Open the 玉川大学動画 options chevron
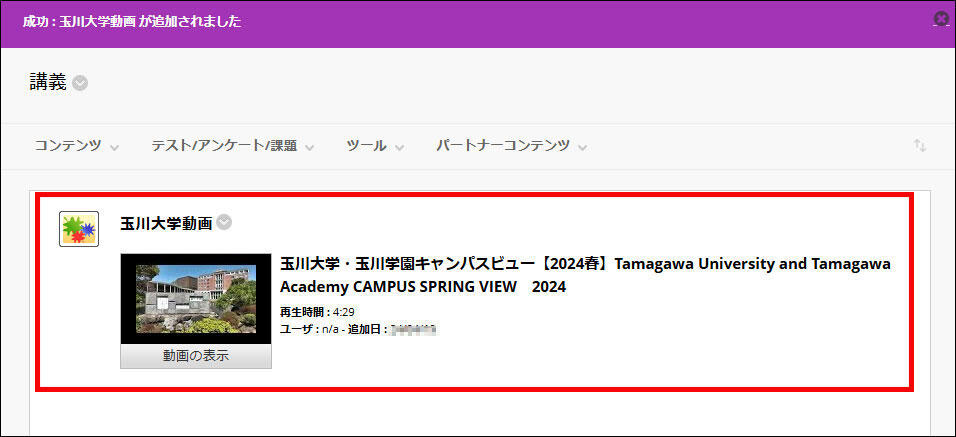Screen dimensions: 956x437 (224, 223)
